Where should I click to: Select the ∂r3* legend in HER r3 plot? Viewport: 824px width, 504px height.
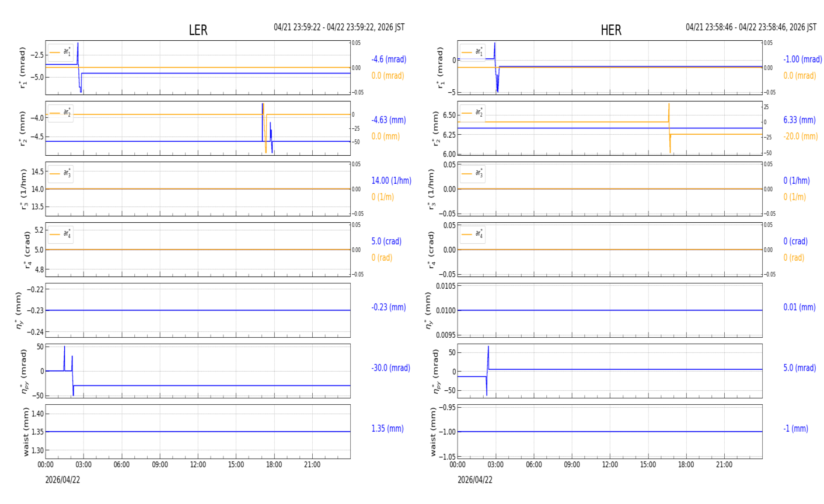coord(472,174)
